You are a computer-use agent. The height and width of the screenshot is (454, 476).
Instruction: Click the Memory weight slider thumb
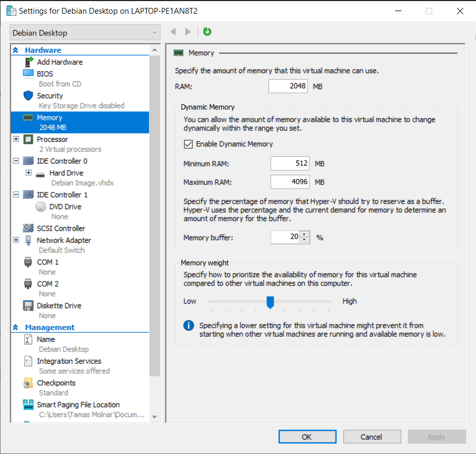click(270, 301)
